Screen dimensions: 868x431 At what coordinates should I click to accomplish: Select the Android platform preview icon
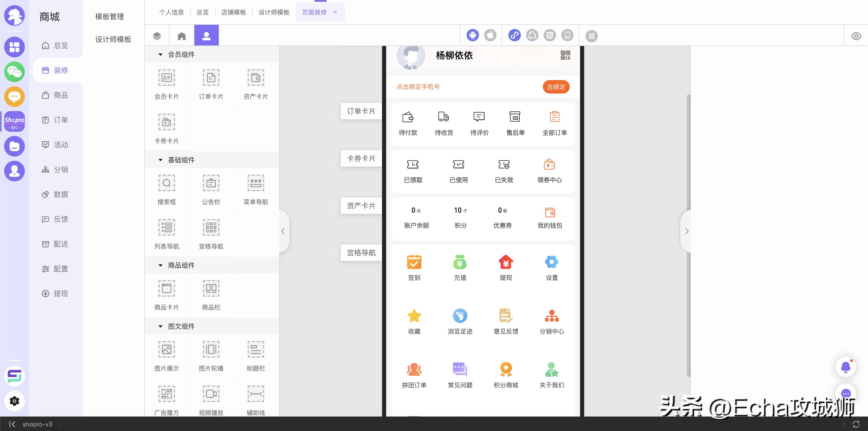coord(473,35)
